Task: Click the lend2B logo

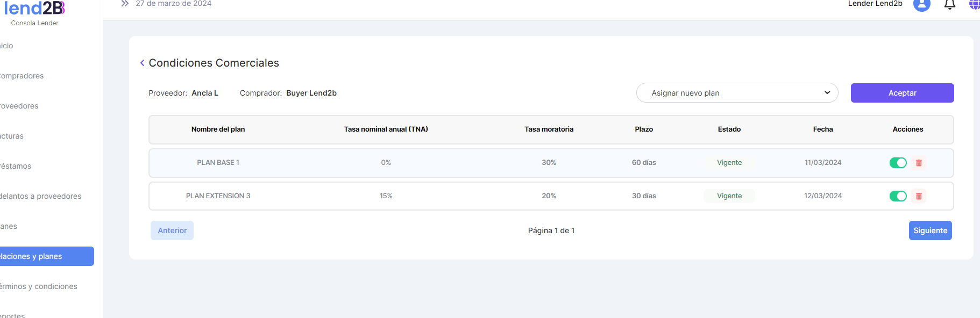Action: pos(34,9)
